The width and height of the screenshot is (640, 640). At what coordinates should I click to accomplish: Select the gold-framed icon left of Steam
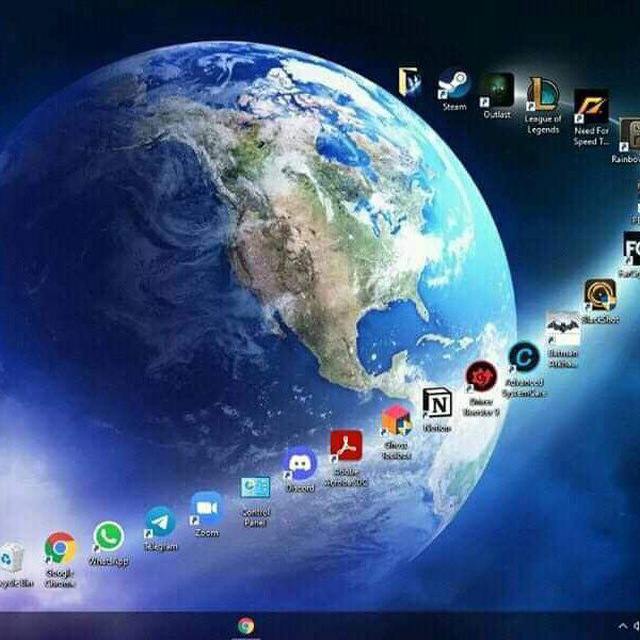point(409,80)
